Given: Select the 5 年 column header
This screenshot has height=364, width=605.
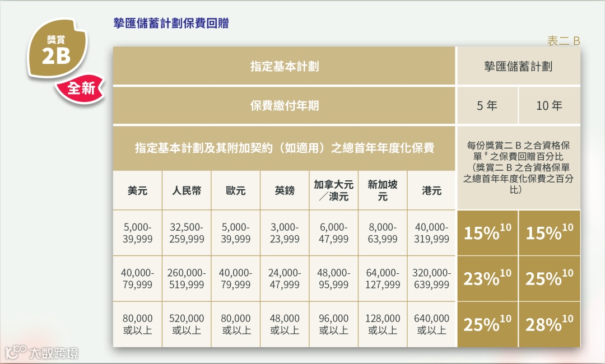Looking at the screenshot, I should pyautogui.click(x=487, y=106).
